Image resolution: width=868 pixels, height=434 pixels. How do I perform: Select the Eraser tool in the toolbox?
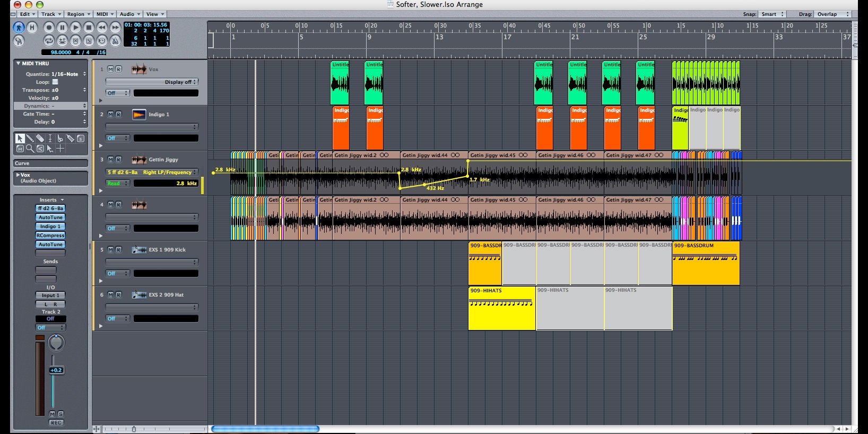40,138
